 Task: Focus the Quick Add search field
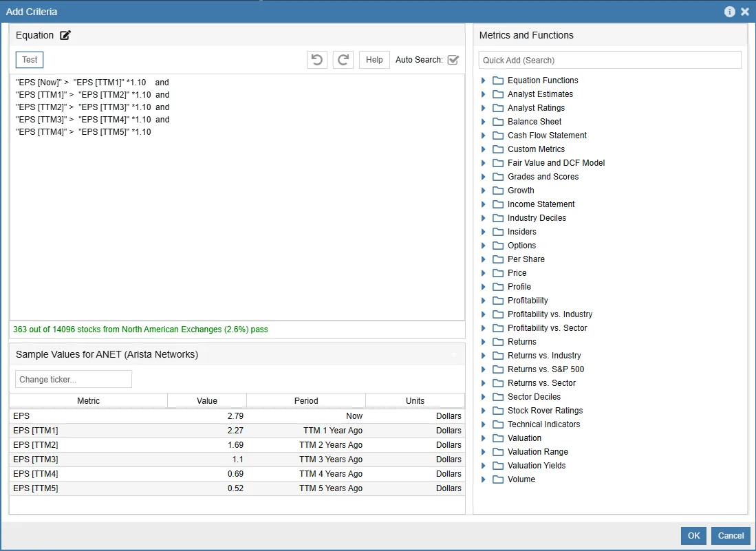(610, 61)
